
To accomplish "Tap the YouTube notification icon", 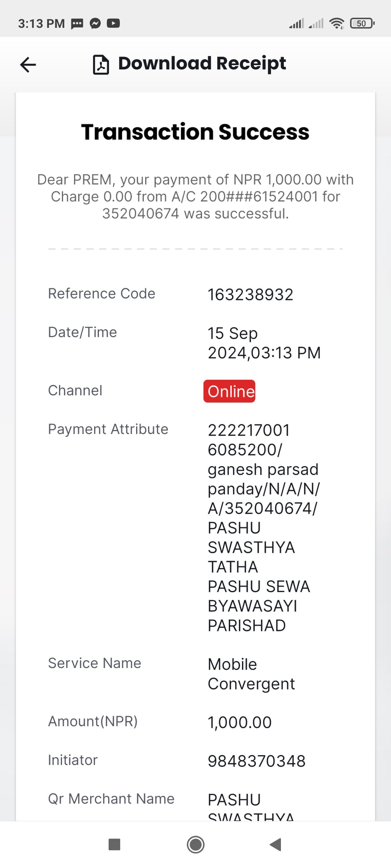I will [x=113, y=23].
